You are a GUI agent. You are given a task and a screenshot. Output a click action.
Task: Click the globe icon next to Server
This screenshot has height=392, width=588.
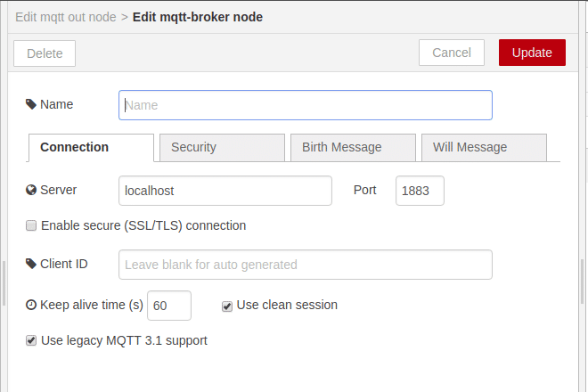point(31,190)
